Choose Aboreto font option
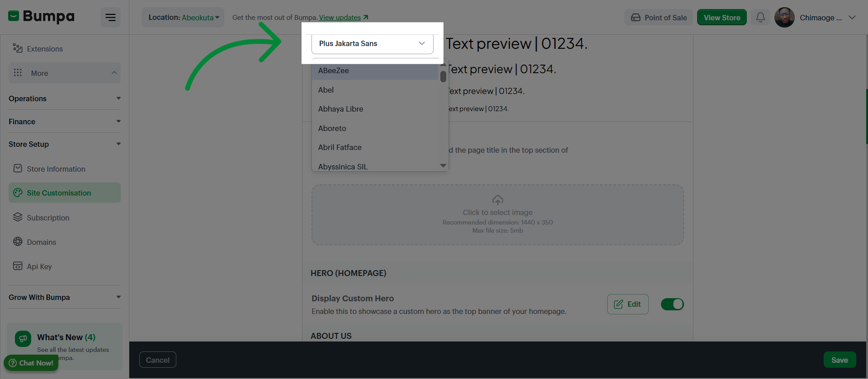Viewport: 868px width, 379px height. click(375, 128)
